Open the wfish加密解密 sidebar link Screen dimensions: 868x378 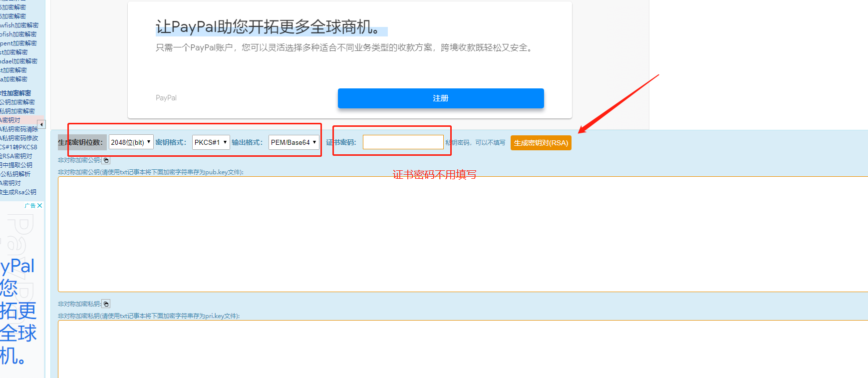19,25
